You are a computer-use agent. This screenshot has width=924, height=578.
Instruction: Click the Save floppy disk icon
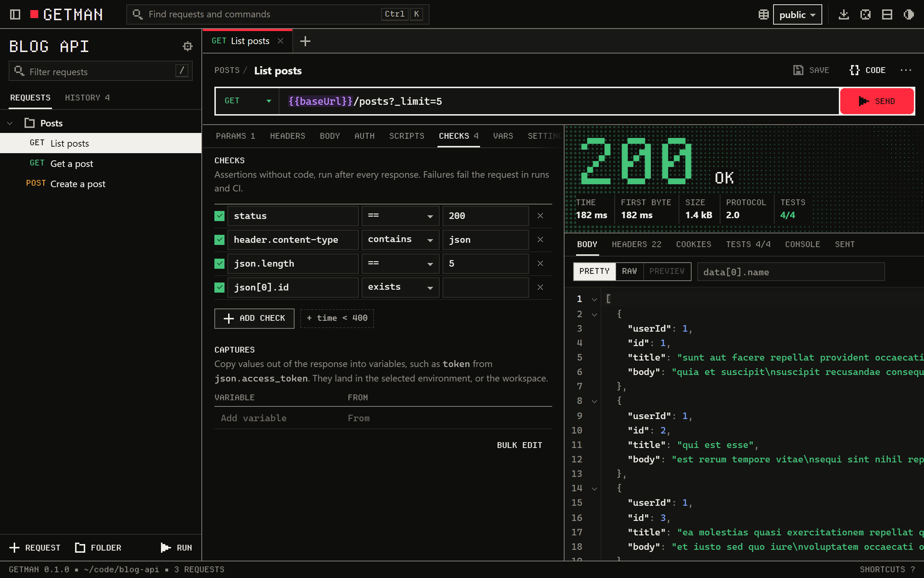[798, 70]
